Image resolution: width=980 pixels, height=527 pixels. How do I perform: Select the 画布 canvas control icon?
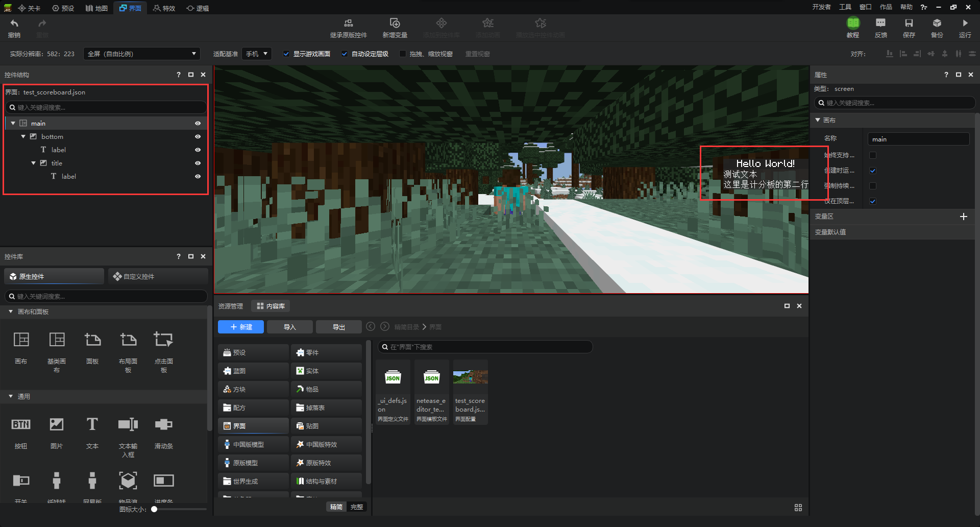click(21, 340)
